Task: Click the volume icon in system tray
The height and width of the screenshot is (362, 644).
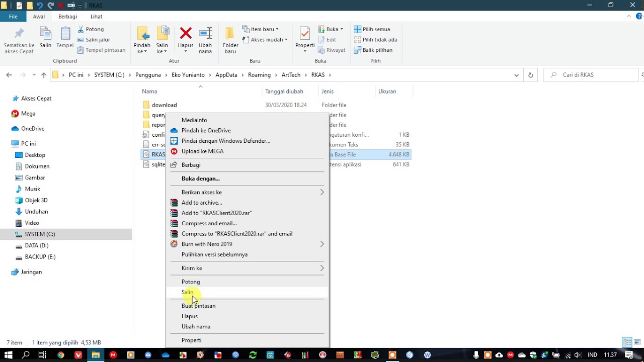Action: [x=578, y=355]
